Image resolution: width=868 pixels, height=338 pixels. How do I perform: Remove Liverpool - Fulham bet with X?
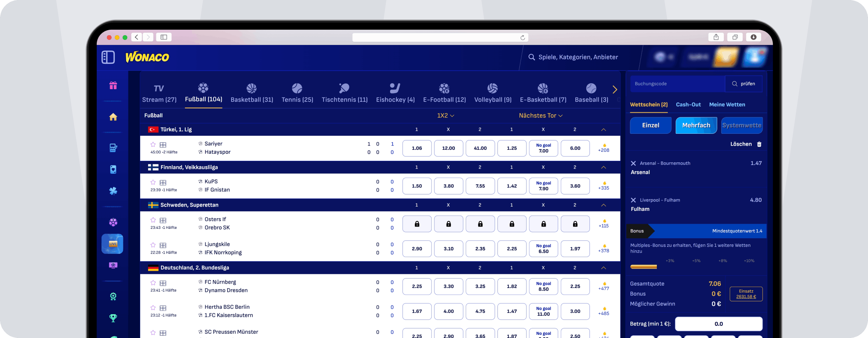pos(633,200)
